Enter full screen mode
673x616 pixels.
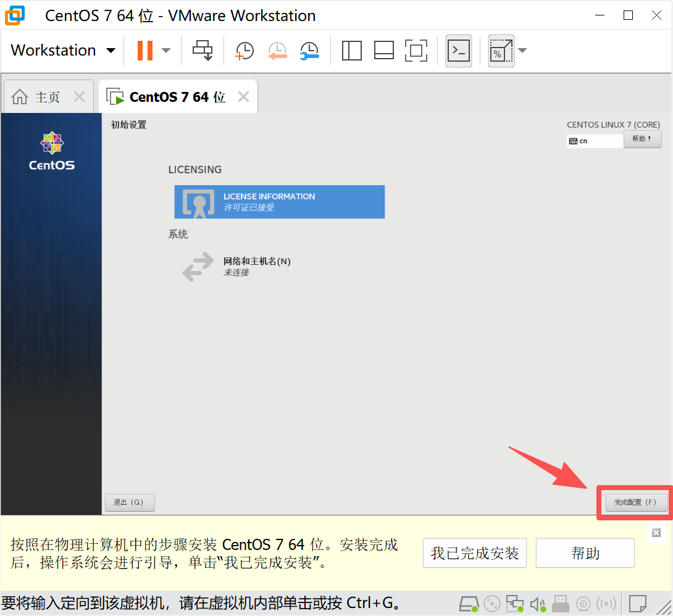pos(416,51)
